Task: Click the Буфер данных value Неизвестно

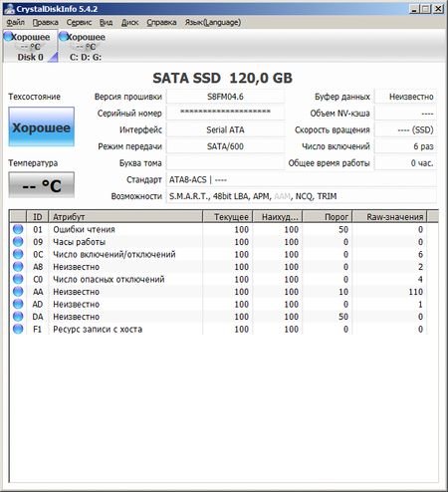Action: point(405,97)
